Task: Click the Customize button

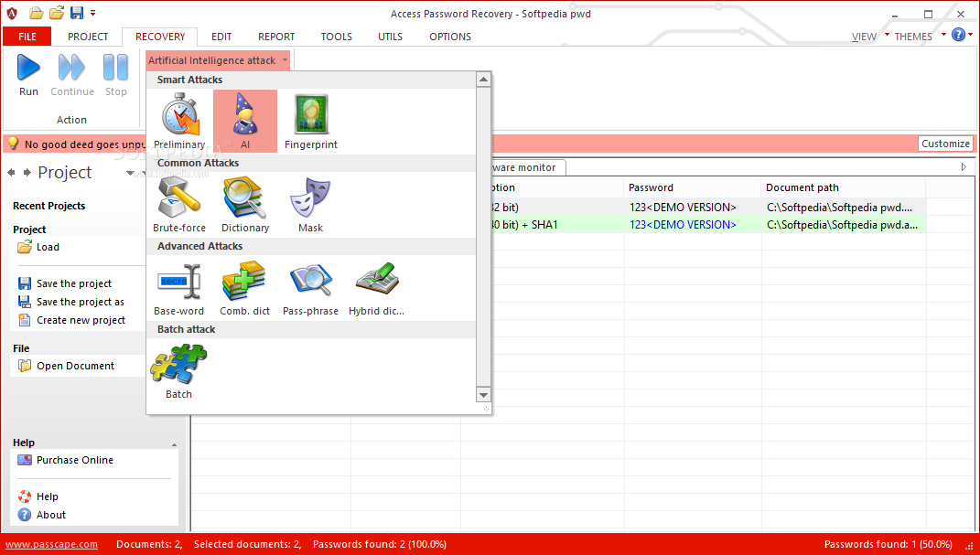Action: click(x=945, y=144)
